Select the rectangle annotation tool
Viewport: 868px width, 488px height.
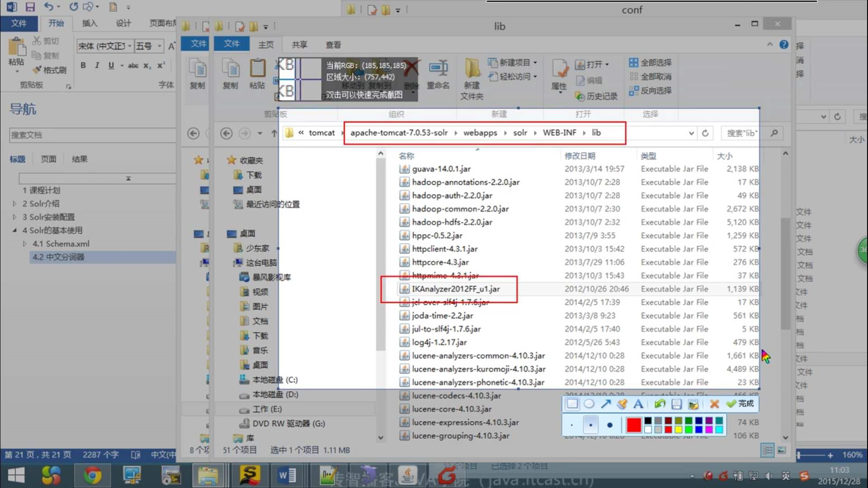[x=572, y=404]
